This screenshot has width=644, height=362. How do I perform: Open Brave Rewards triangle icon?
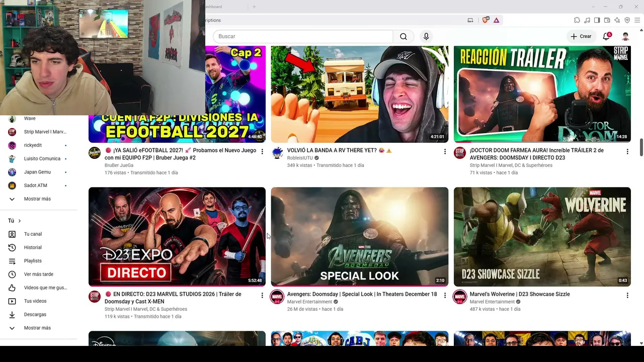click(x=496, y=20)
